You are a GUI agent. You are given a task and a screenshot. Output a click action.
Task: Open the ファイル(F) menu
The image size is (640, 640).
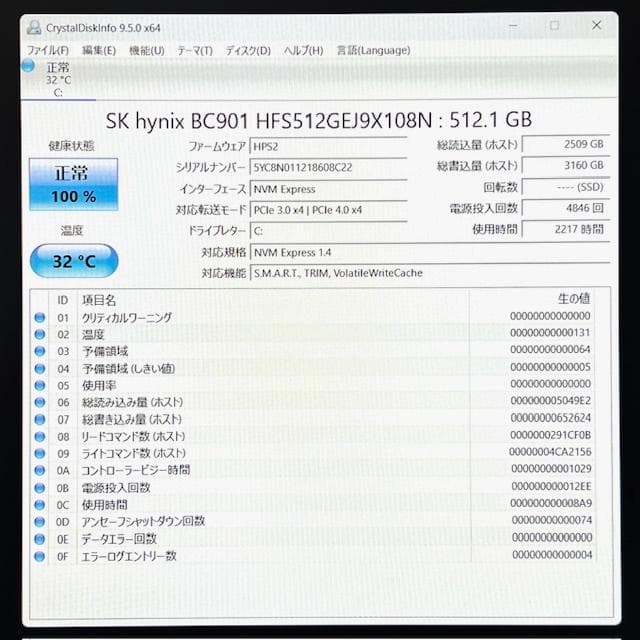pyautogui.click(x=47, y=51)
